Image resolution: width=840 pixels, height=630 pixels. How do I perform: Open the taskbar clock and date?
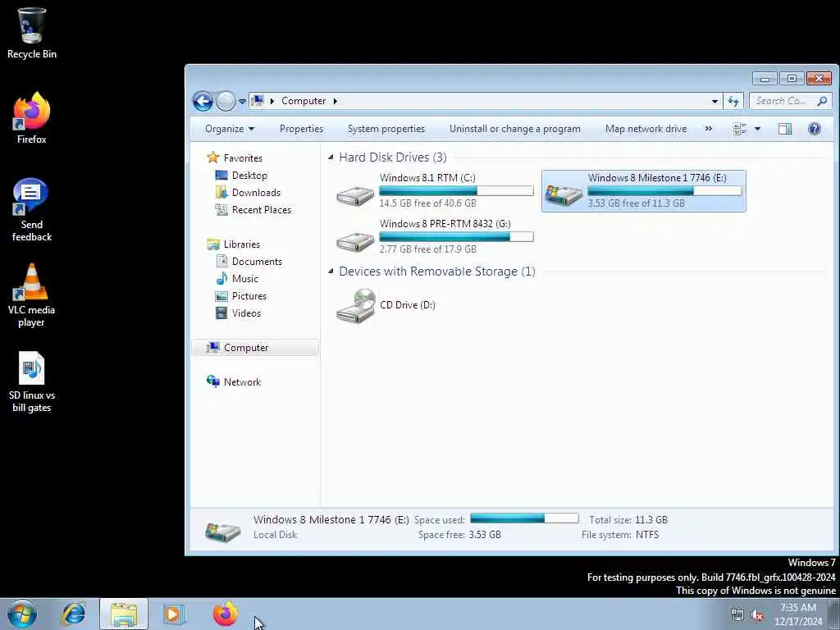pos(798,614)
